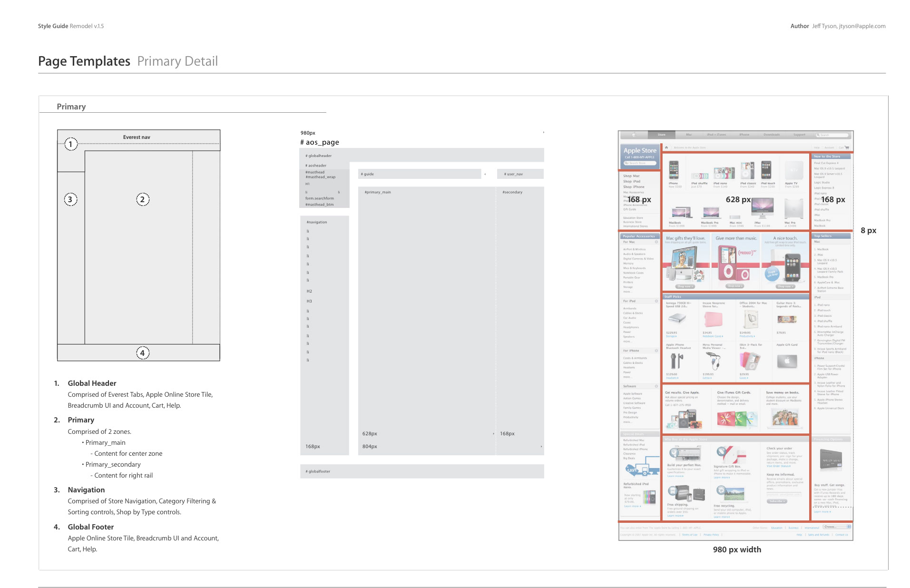910x588 pixels.
Task: Open the Support nav tab
Action: click(799, 135)
